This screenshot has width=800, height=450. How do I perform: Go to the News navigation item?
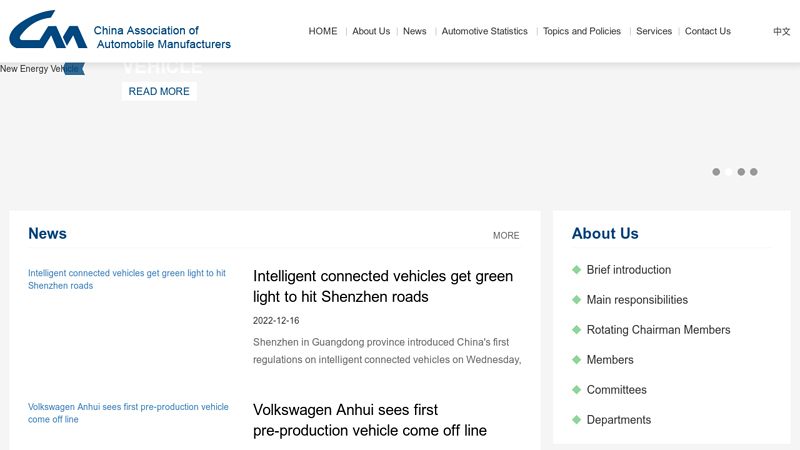414,31
